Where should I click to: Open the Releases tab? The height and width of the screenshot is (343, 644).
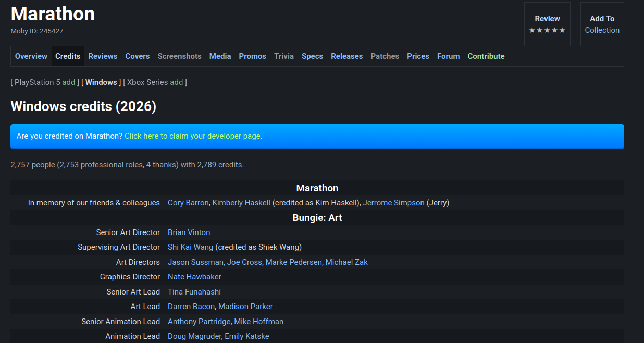[x=346, y=56]
